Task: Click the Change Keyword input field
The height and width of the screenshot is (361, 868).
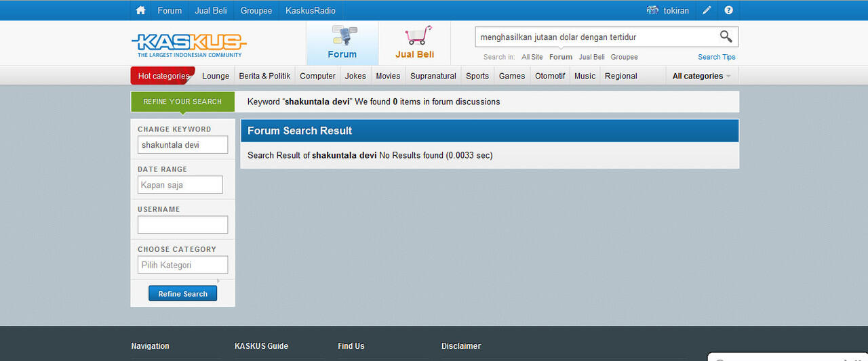Action: point(183,145)
